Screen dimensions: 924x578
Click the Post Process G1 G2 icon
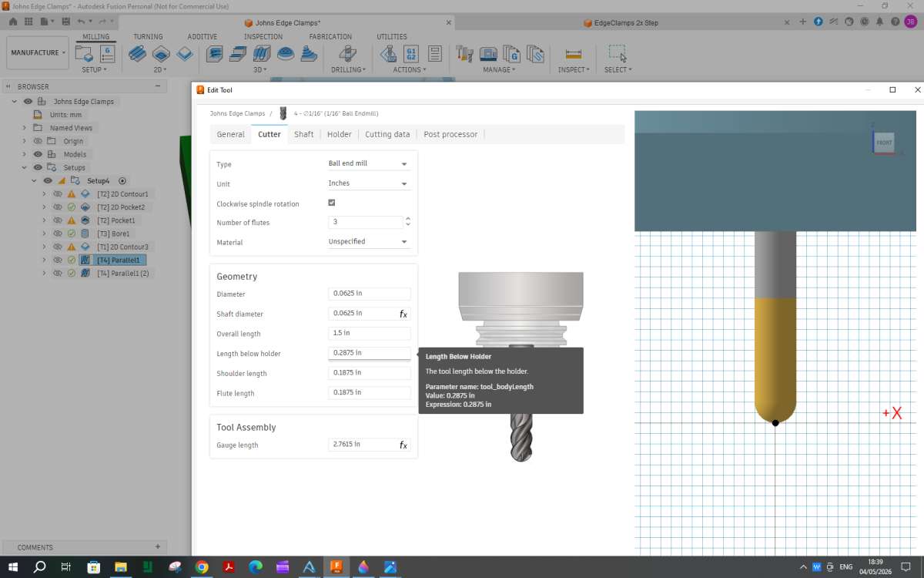pos(411,54)
